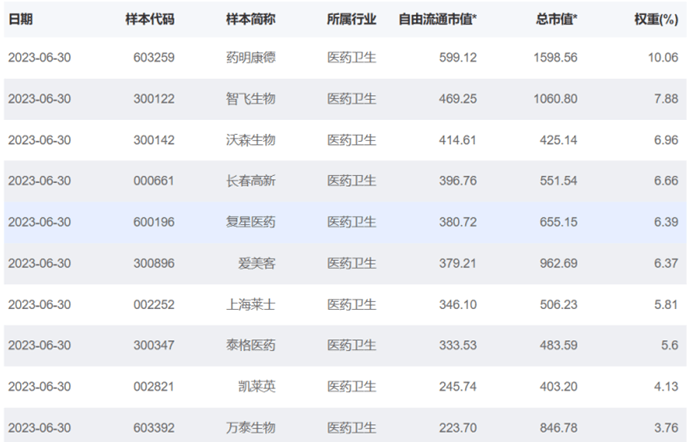Click the 日期 column header
692x442 pixels.
[20, 19]
